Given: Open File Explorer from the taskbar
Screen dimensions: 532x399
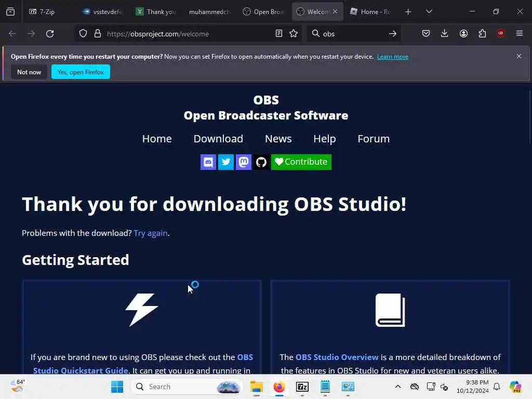Looking at the screenshot, I should [257, 387].
